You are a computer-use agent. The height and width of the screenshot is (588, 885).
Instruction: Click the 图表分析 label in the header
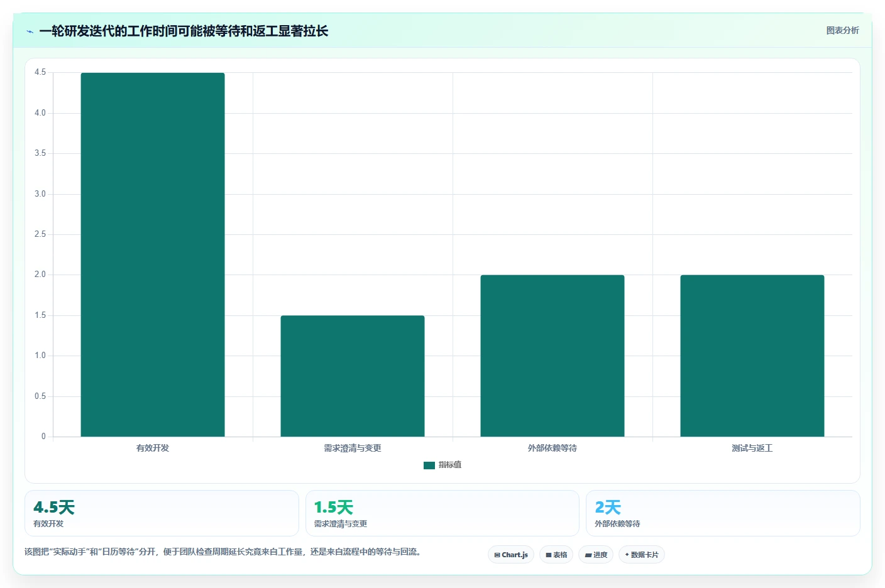coord(842,30)
